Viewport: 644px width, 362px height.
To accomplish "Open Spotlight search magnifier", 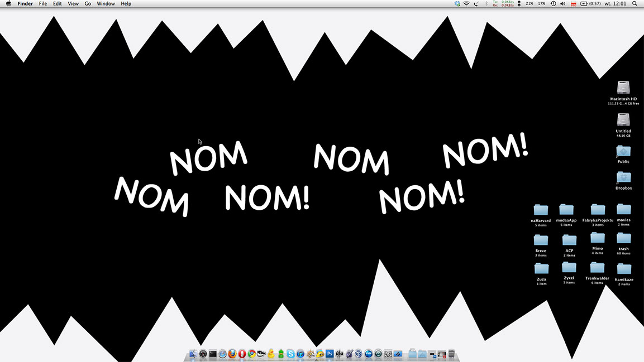I will 635,3.
